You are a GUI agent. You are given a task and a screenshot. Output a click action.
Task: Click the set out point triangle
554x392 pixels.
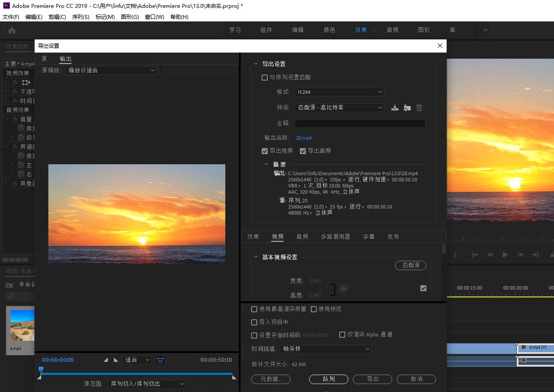(116, 360)
